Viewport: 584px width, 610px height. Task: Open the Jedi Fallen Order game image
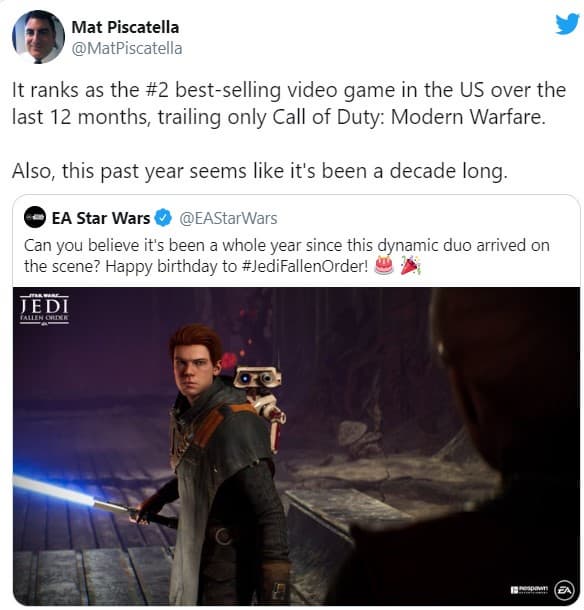coord(296,446)
